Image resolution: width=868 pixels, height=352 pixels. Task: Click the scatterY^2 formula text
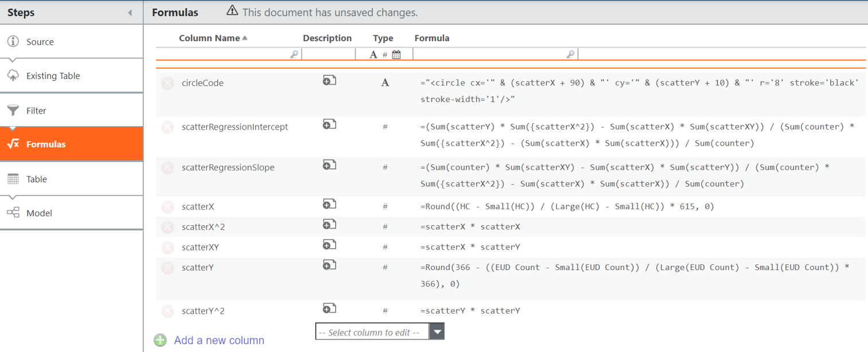pyautogui.click(x=470, y=311)
